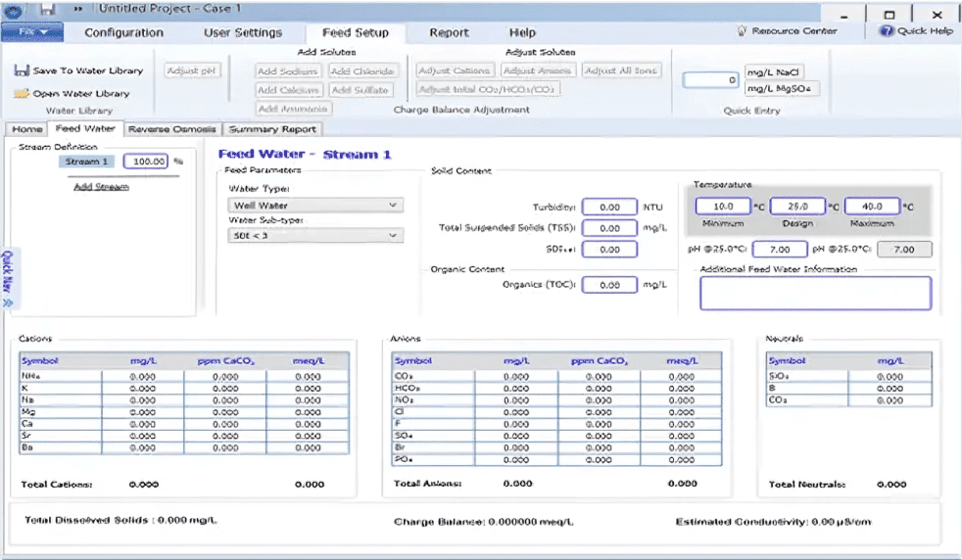Click the Add Chloride button
Image resolution: width=962 pixels, height=560 pixels.
pos(362,71)
